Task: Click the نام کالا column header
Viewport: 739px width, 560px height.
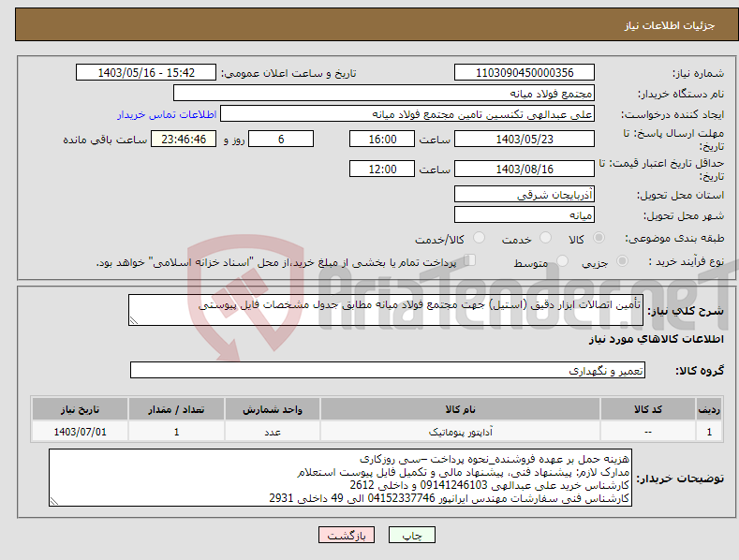Action: click(460, 409)
